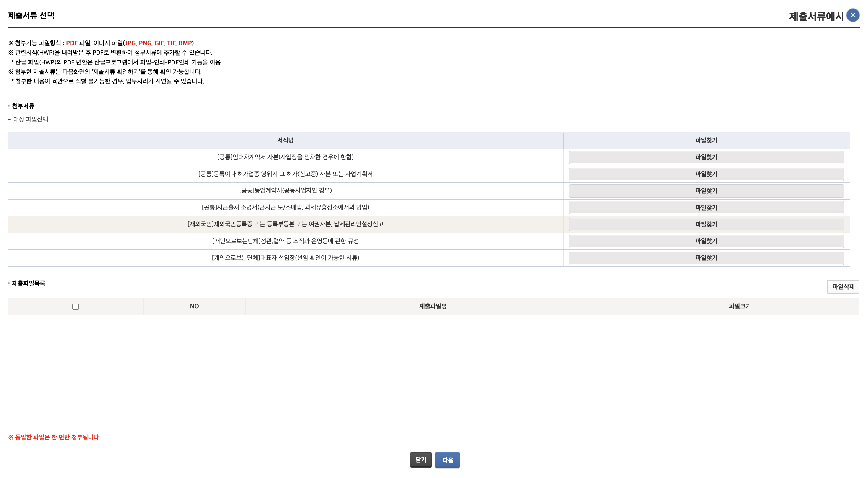Click 파일찾기 for 재외국민등록증 row
868x478 pixels.
(706, 224)
